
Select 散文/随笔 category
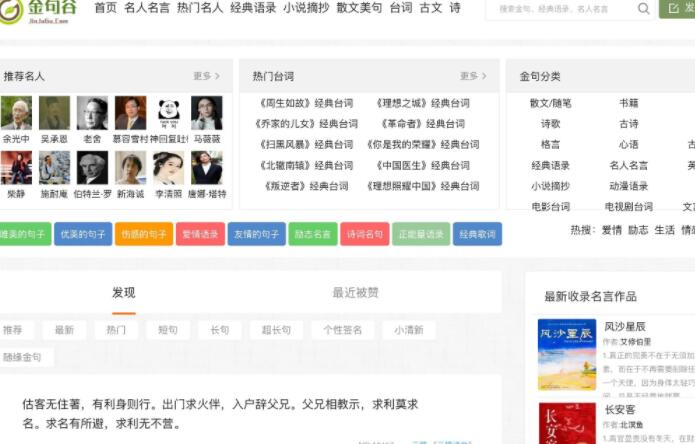click(551, 103)
